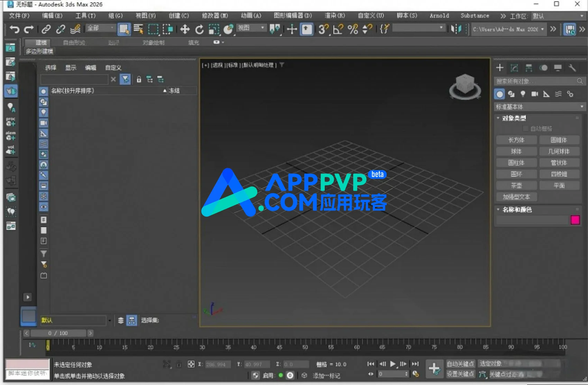Click the 长方体 Box creation button
588x385 pixels.
pos(516,140)
